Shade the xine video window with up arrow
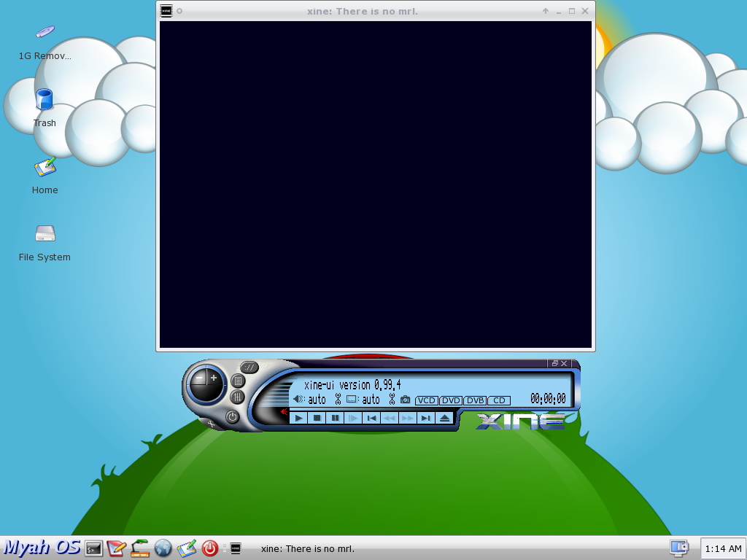This screenshot has height=560, width=747. click(x=546, y=11)
